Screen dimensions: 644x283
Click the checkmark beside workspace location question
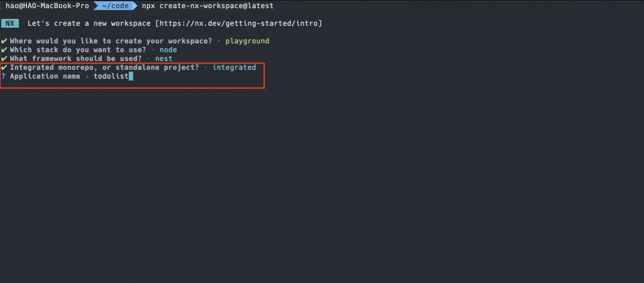(4, 41)
